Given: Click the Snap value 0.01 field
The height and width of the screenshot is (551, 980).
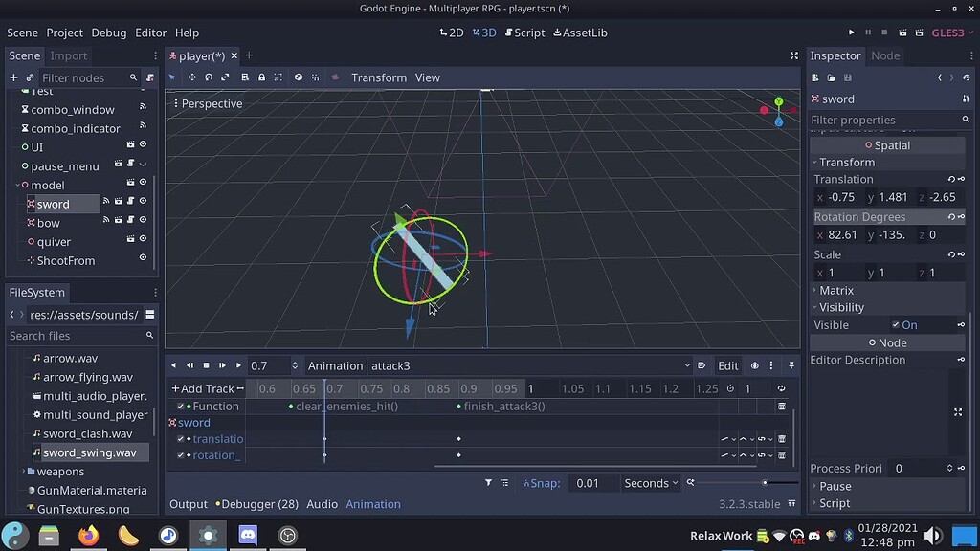Looking at the screenshot, I should pos(592,483).
